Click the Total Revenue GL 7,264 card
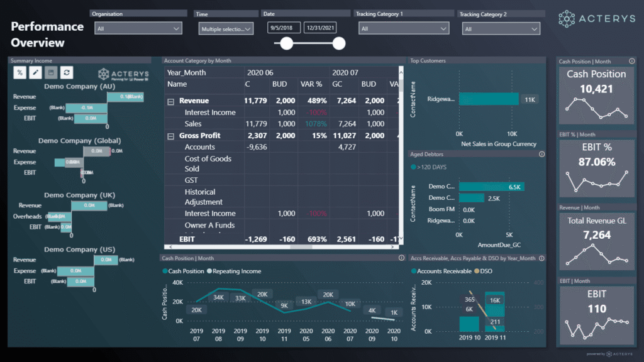The width and height of the screenshot is (644, 362). [597, 241]
